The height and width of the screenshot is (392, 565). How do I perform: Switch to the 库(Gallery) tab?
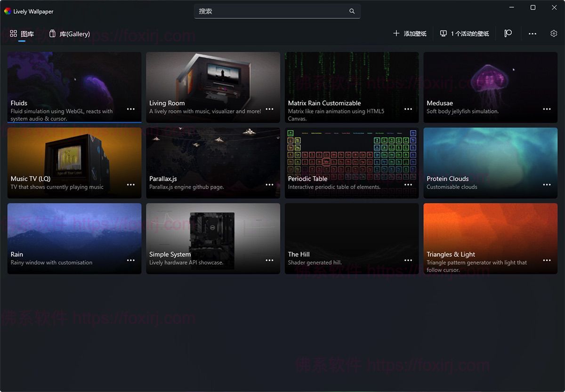pos(70,34)
